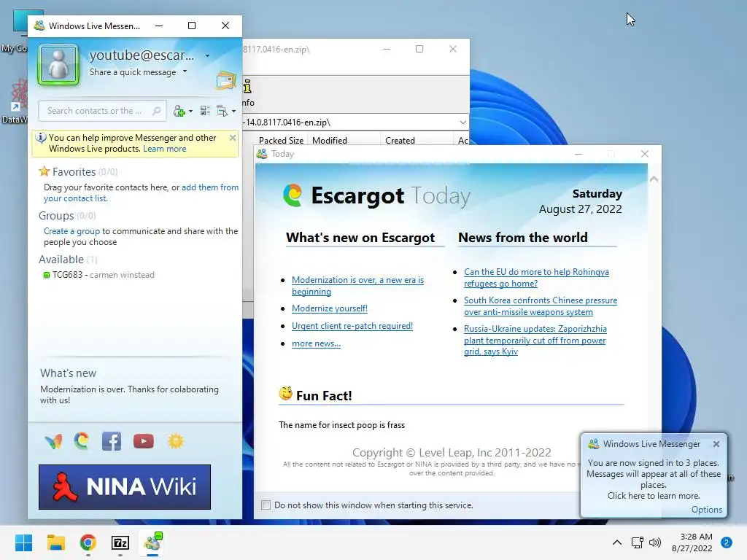Click the NINA Wiki banner

point(125,486)
